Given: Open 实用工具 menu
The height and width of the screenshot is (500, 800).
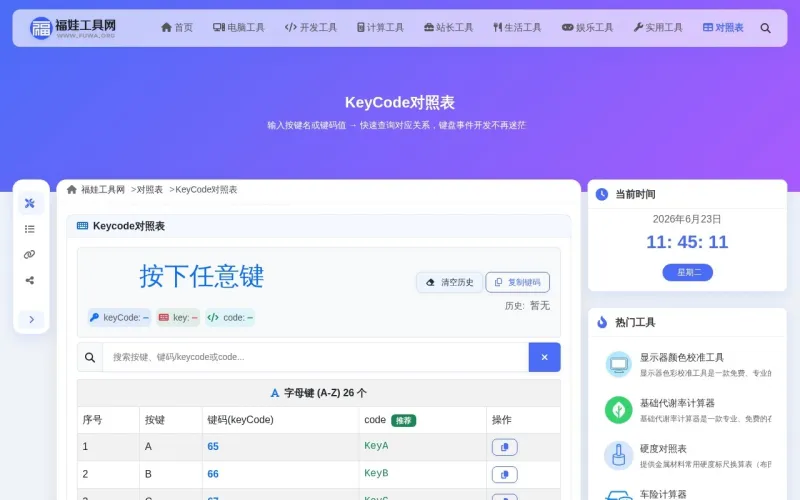Looking at the screenshot, I should pos(658,28).
